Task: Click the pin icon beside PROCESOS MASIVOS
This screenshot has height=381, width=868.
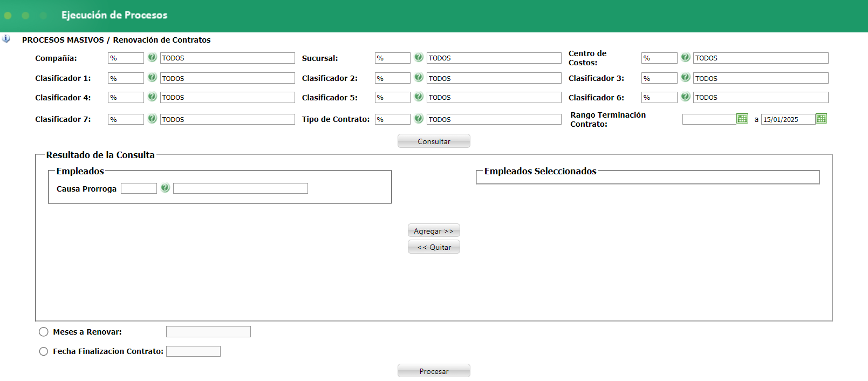Action: point(6,39)
